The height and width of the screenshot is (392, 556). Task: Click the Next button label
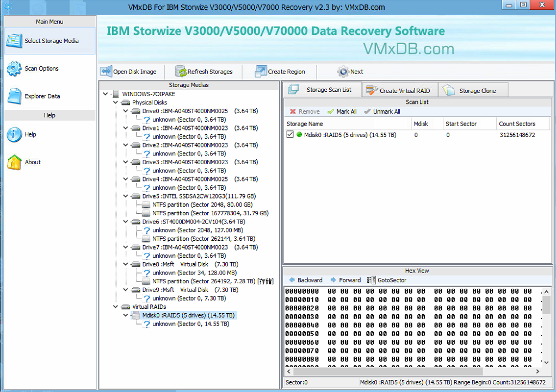[356, 72]
